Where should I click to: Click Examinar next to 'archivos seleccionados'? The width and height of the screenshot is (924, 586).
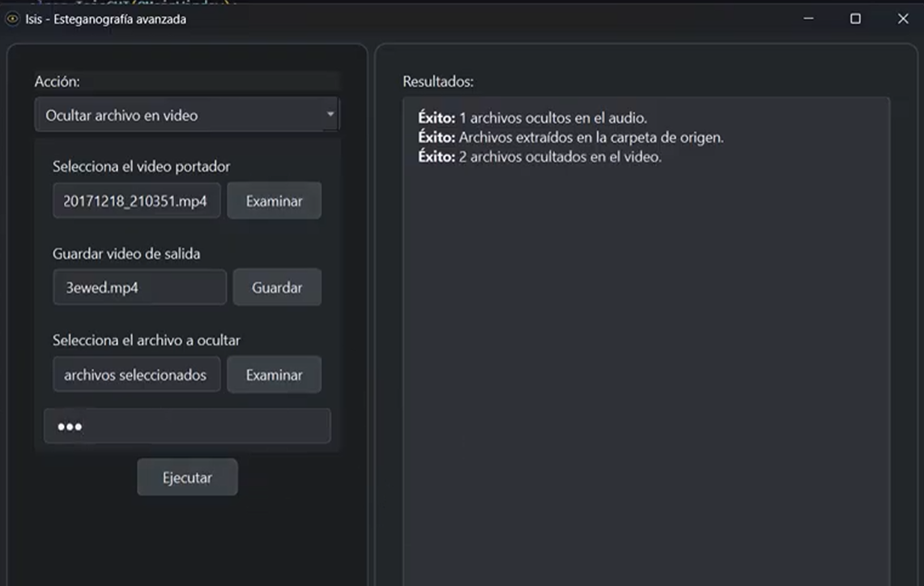click(275, 374)
